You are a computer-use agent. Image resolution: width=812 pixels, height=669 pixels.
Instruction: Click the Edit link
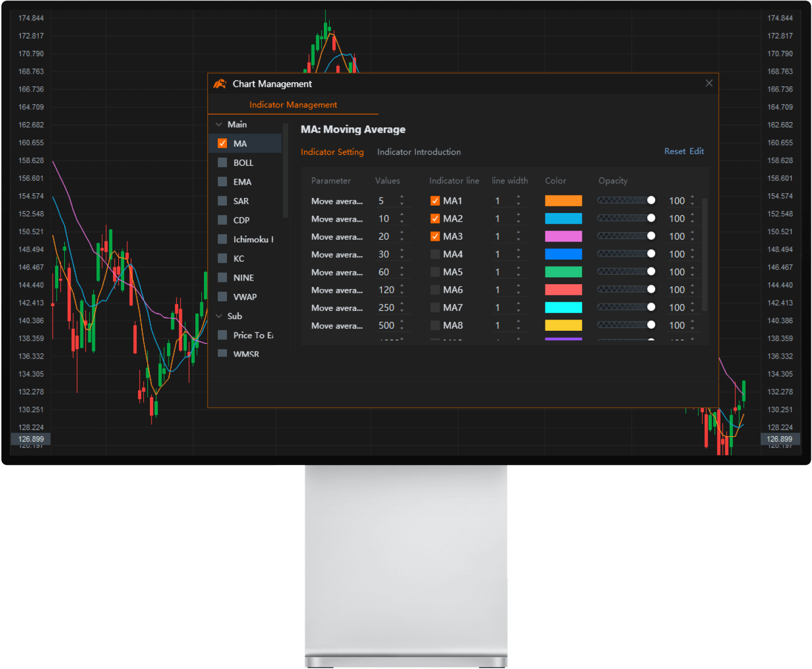(x=696, y=151)
